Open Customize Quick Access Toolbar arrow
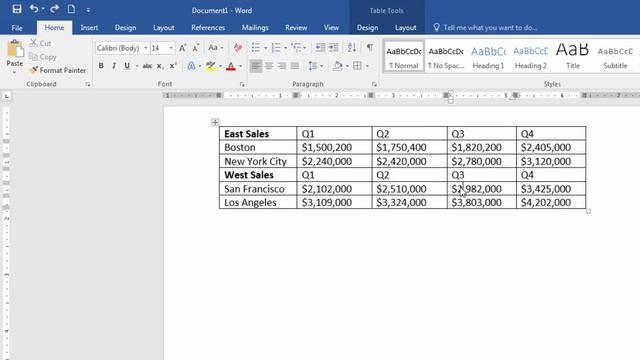 [x=88, y=10]
